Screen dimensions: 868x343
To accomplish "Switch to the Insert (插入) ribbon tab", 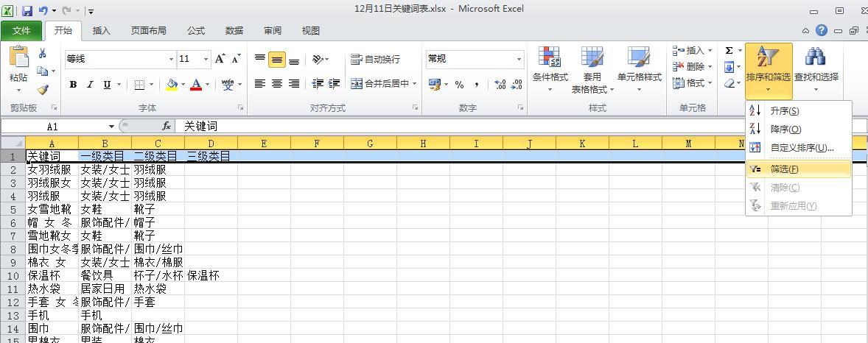I will 102,31.
